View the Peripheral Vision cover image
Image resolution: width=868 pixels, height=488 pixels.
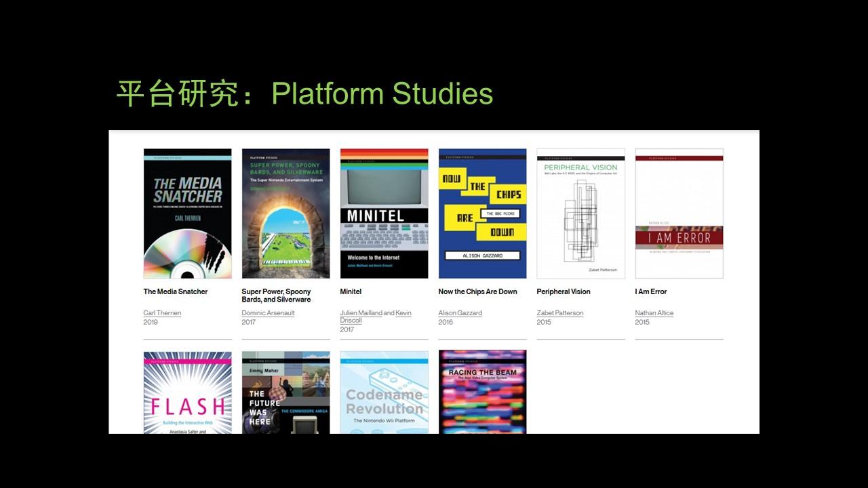[580, 213]
